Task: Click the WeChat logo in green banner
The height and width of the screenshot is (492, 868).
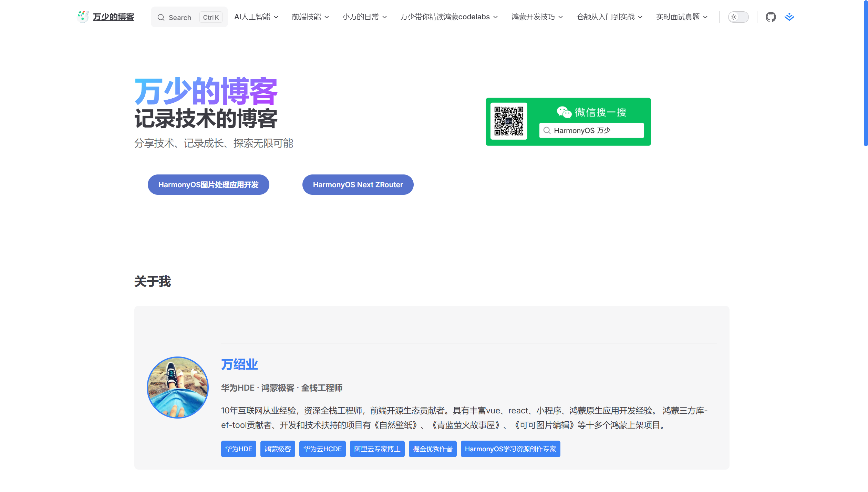Action: (x=564, y=112)
